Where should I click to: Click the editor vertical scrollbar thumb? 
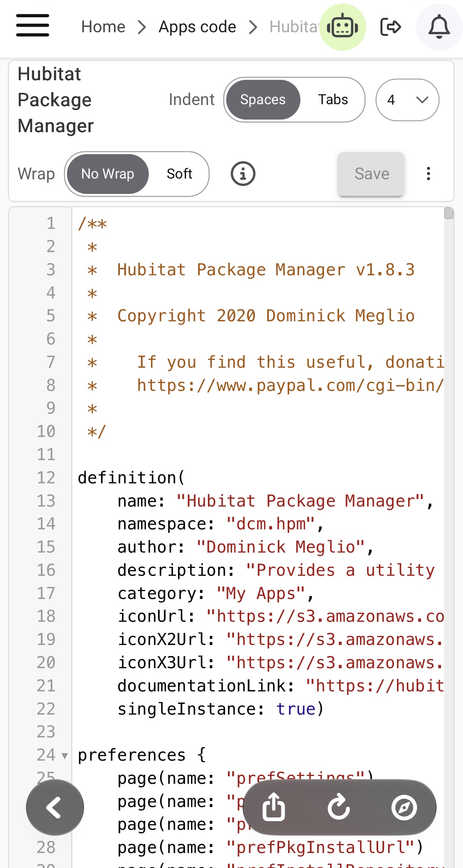pyautogui.click(x=449, y=213)
